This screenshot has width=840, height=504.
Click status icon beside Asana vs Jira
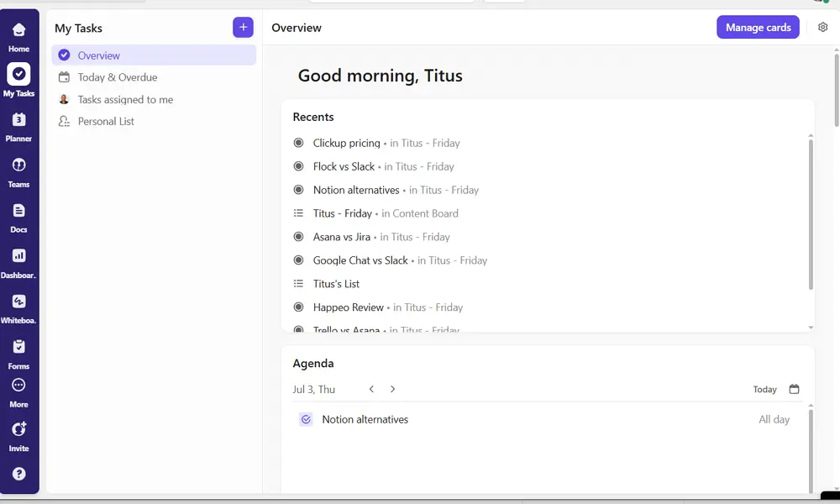click(x=298, y=237)
